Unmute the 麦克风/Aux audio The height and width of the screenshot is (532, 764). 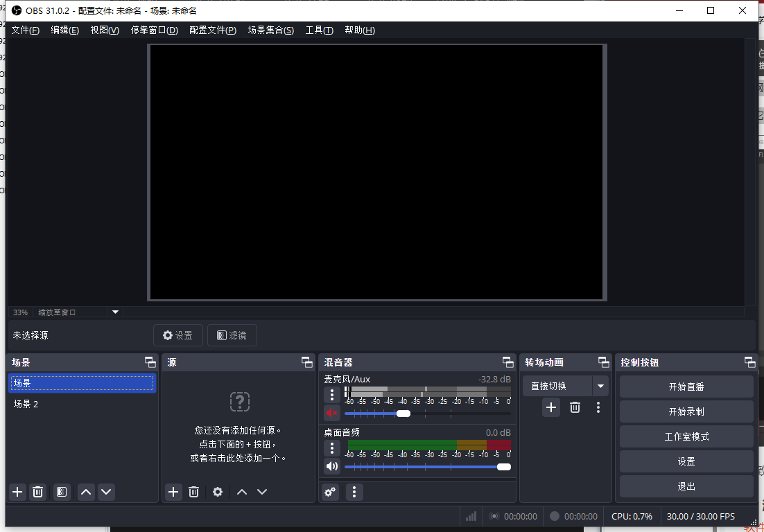(x=332, y=414)
